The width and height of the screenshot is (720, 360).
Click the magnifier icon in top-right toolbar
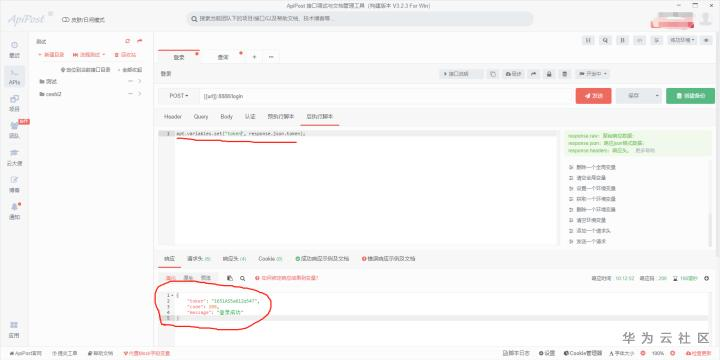click(605, 40)
